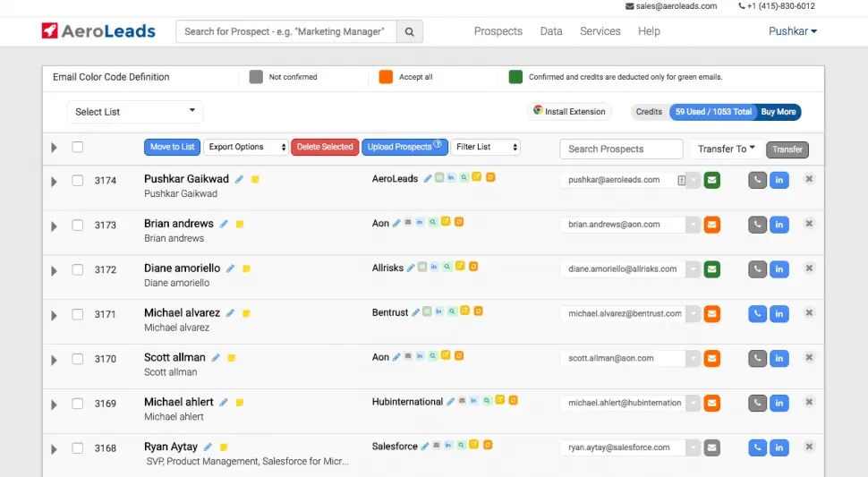
Task: Open email dropdown for brian.andrews@aon.com
Action: pyautogui.click(x=694, y=225)
